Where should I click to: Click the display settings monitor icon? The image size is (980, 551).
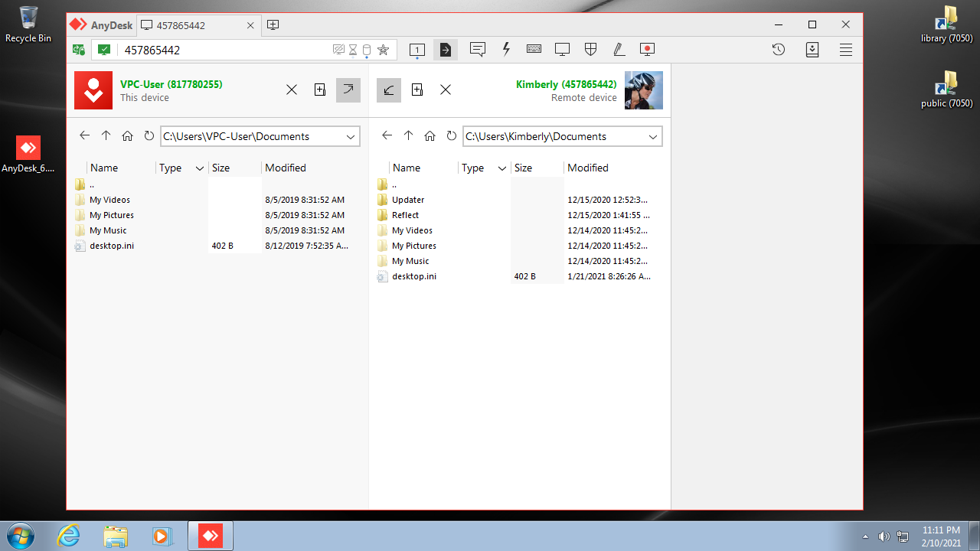[562, 50]
